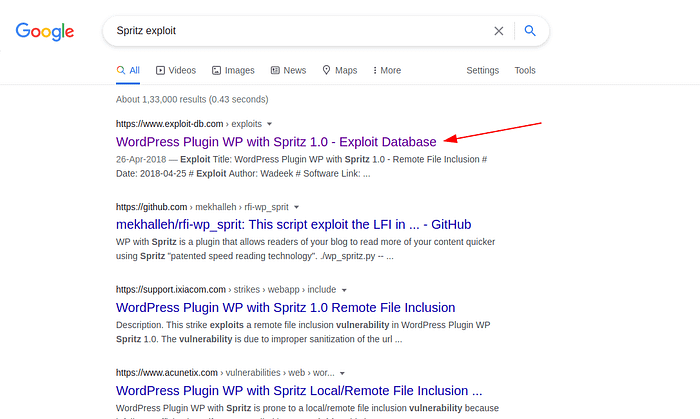Open search Settings
This screenshot has width=700, height=419.
(483, 70)
